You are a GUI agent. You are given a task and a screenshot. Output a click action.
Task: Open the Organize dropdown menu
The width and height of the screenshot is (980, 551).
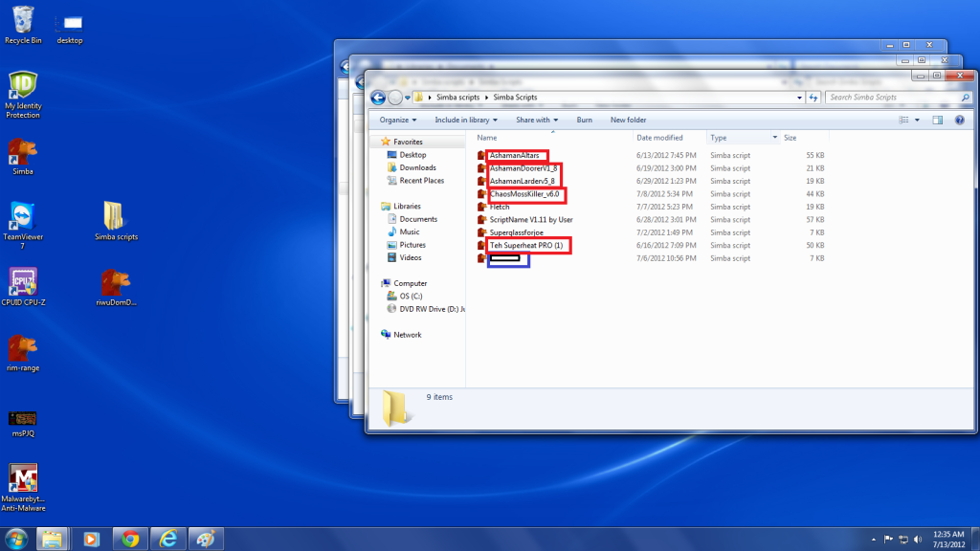(x=398, y=120)
